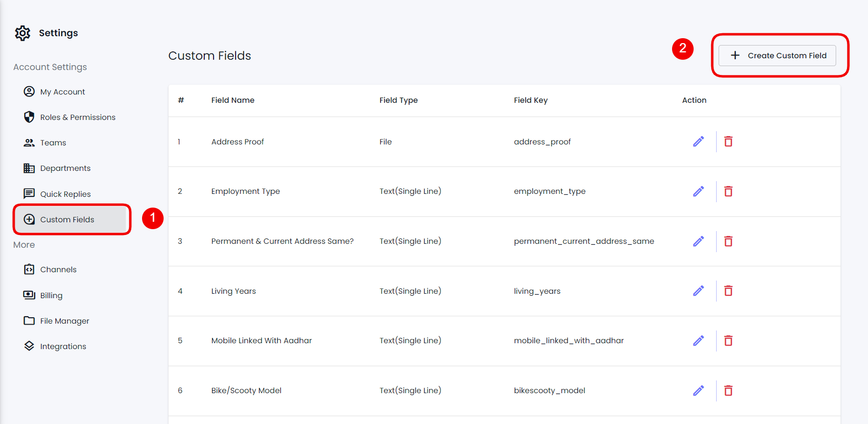Delete the Employment Type field
This screenshot has height=424, width=868.
tap(728, 191)
